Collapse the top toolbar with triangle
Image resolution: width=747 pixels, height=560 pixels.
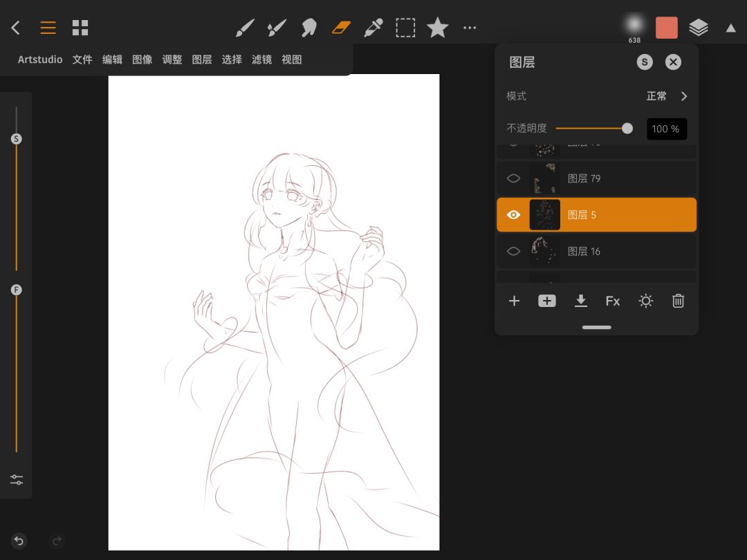[x=730, y=28]
